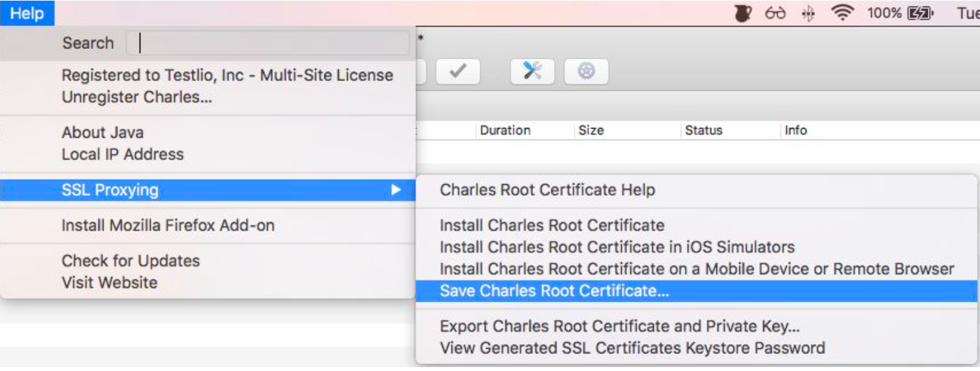Viewport: 980px width, 371px height.
Task: Install certificate on Mobile Device or Remote Browser
Action: [x=697, y=268]
